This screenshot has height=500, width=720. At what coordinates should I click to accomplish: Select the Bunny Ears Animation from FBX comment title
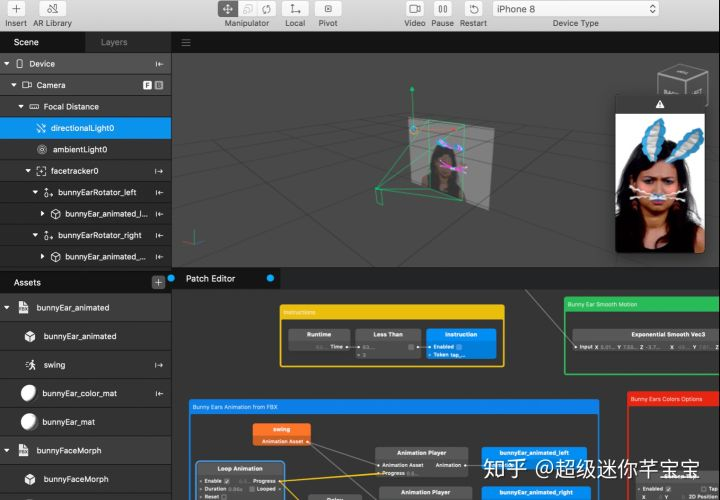[235, 407]
